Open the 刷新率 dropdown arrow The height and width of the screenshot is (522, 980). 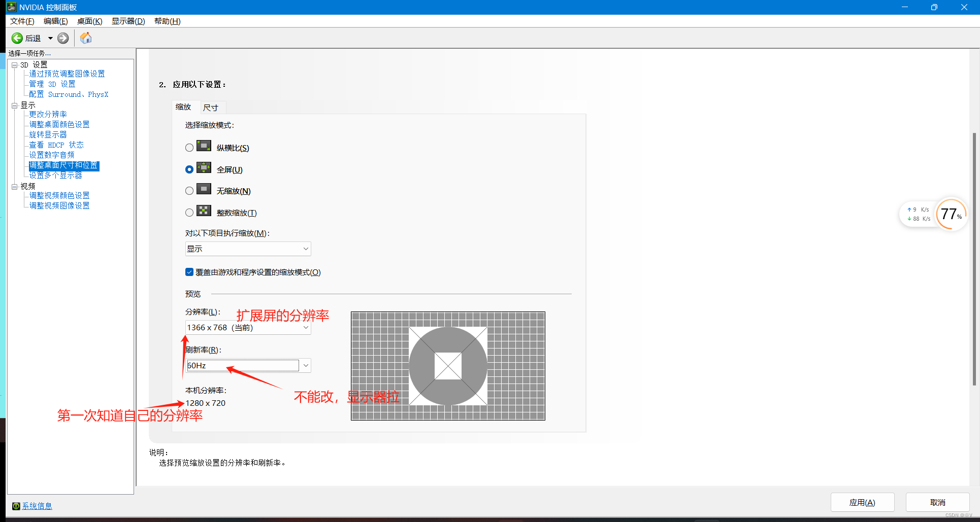tap(306, 365)
